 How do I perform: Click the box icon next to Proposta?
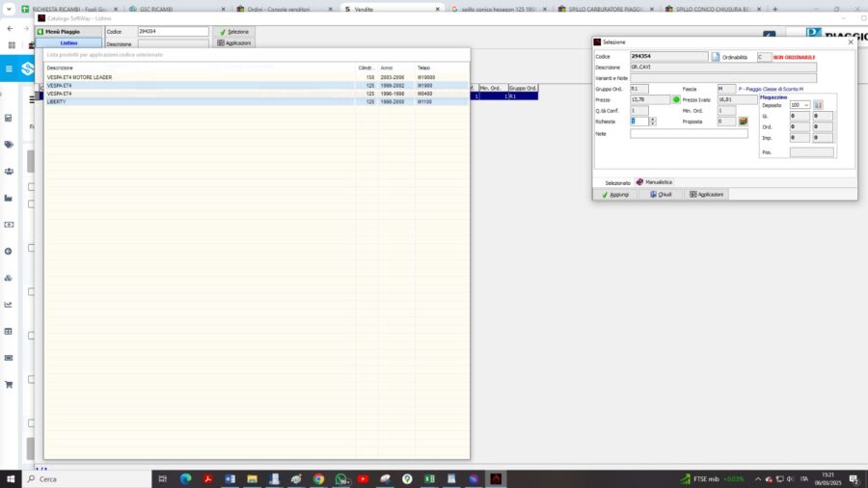pos(744,122)
